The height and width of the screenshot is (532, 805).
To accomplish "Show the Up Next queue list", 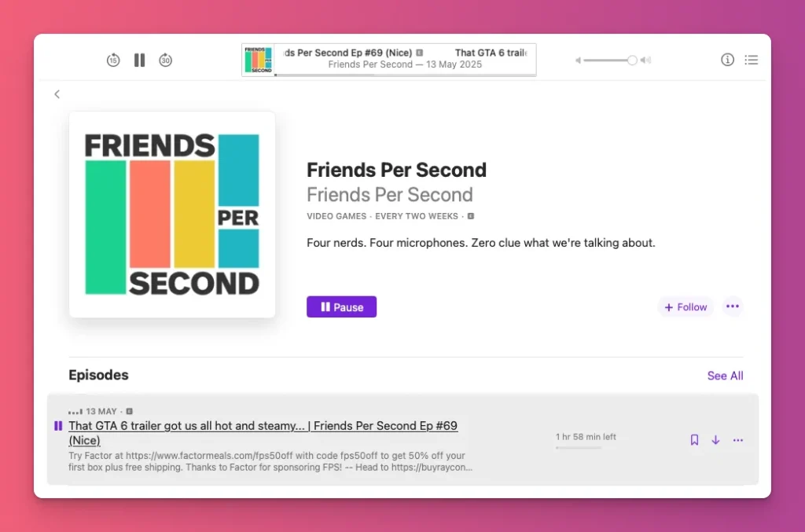I will pyautogui.click(x=751, y=60).
